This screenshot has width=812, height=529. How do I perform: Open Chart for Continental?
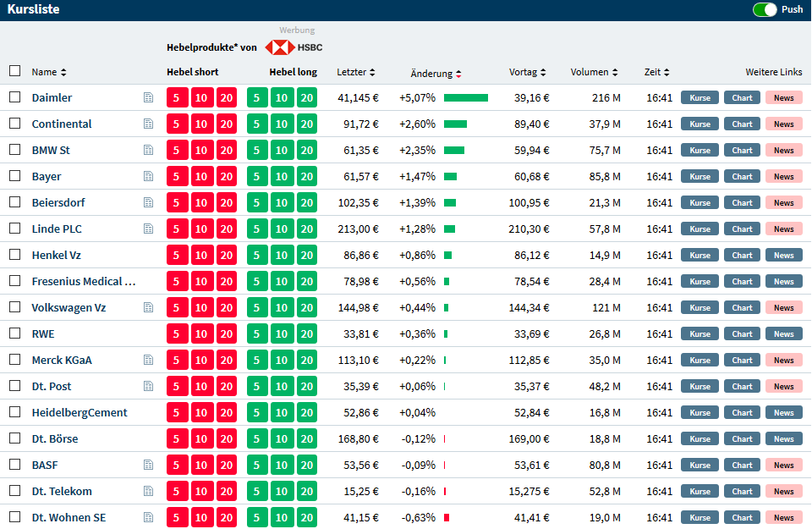(742, 124)
